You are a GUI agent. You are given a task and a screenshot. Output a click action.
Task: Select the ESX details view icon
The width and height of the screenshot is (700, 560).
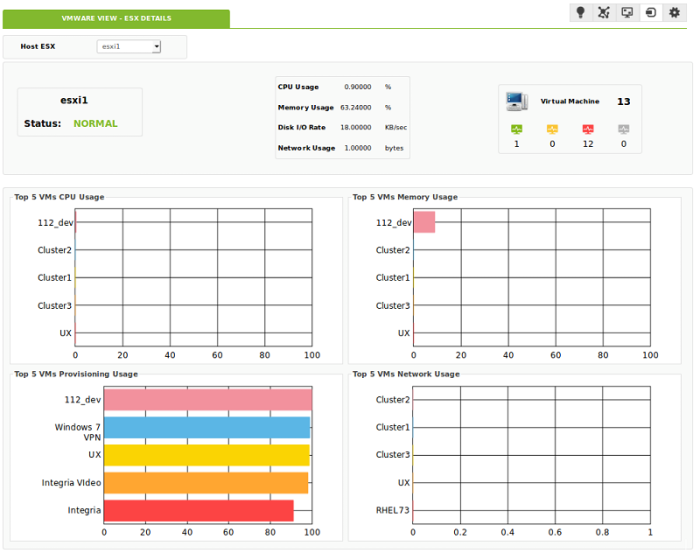(x=651, y=13)
